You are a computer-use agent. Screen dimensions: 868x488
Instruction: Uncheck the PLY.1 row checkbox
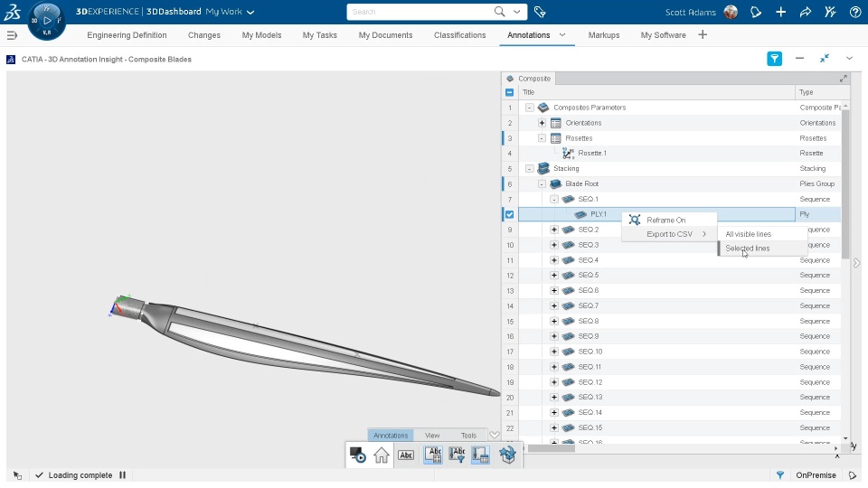509,214
